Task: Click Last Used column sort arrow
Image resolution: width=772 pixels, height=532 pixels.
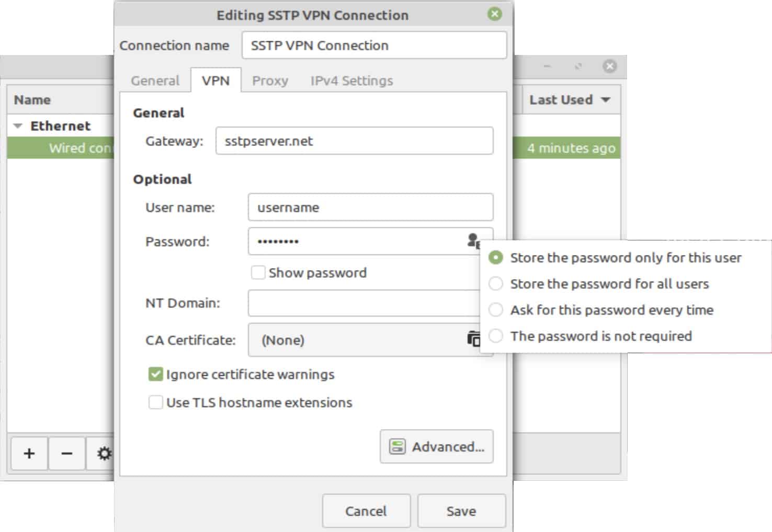Action: 606,100
